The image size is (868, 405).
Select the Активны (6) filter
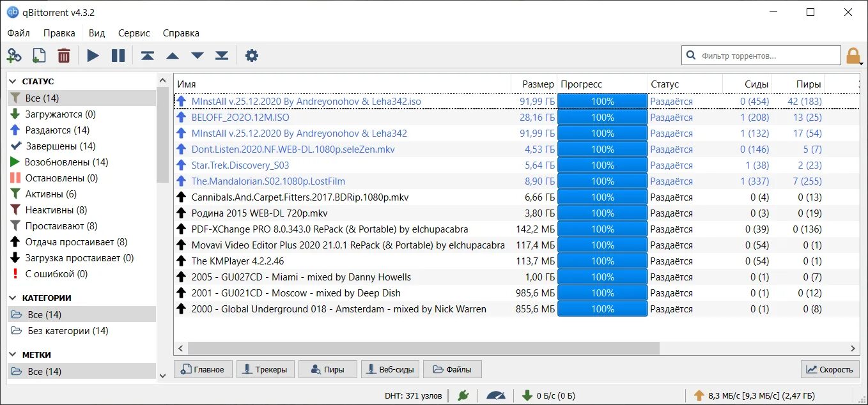(81, 194)
